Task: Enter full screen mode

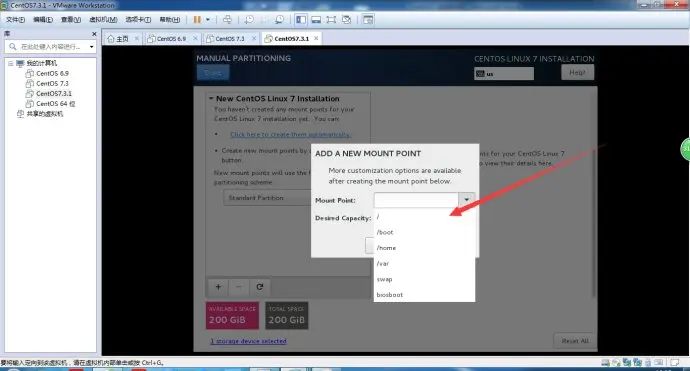Action: 331,19
